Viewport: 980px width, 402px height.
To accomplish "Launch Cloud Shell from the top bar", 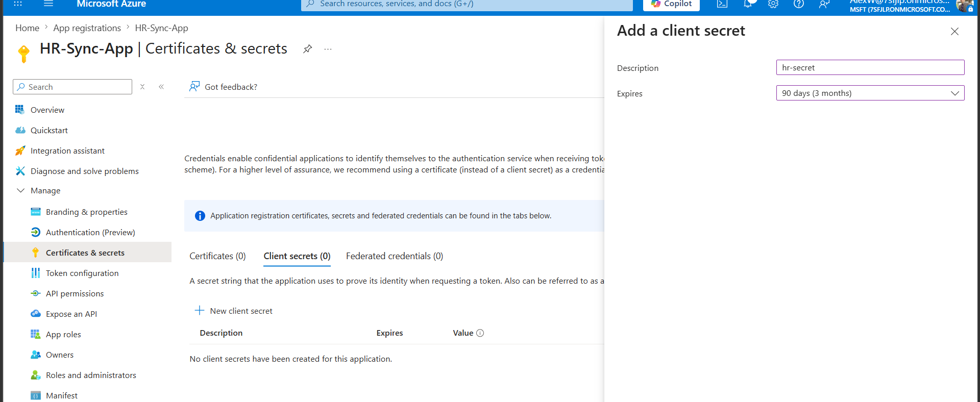I will coord(722,4).
